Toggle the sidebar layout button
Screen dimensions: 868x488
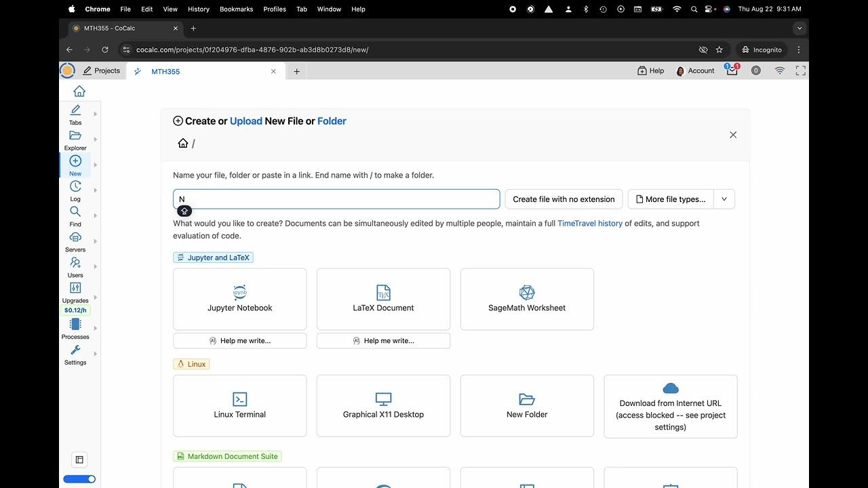[79, 460]
